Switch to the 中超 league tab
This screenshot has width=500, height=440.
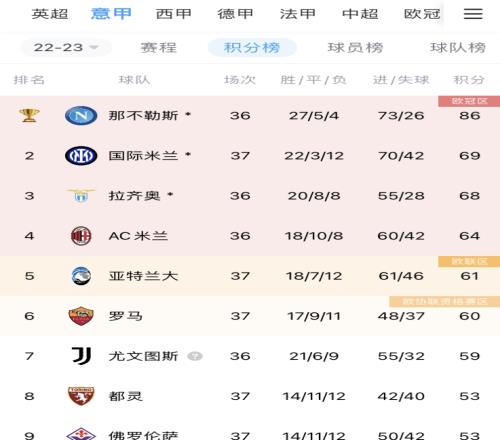(x=360, y=14)
